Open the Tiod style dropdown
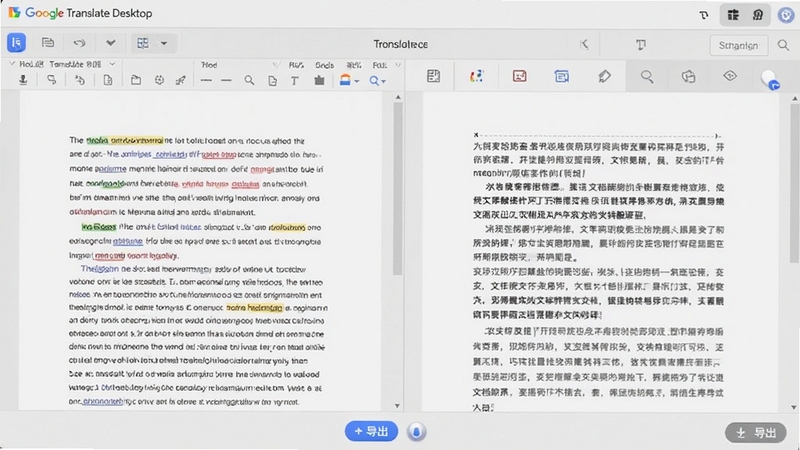Screen dimensions: 800x450 point(276,65)
